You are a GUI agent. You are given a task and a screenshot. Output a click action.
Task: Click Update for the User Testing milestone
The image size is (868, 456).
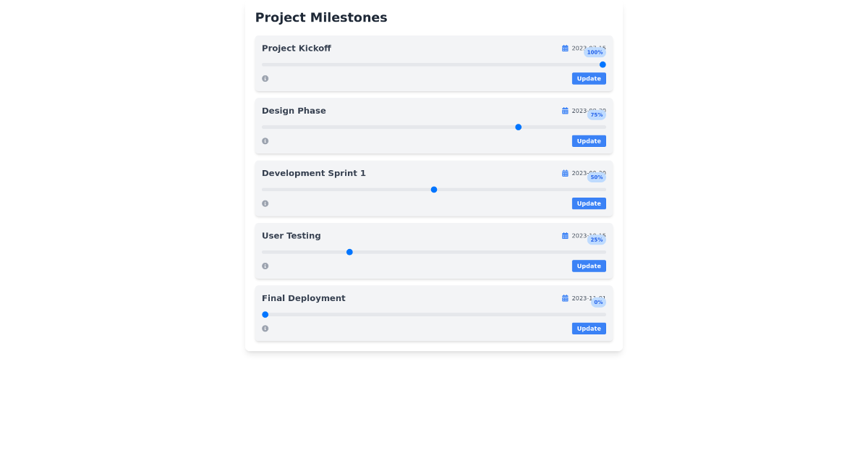click(x=589, y=266)
